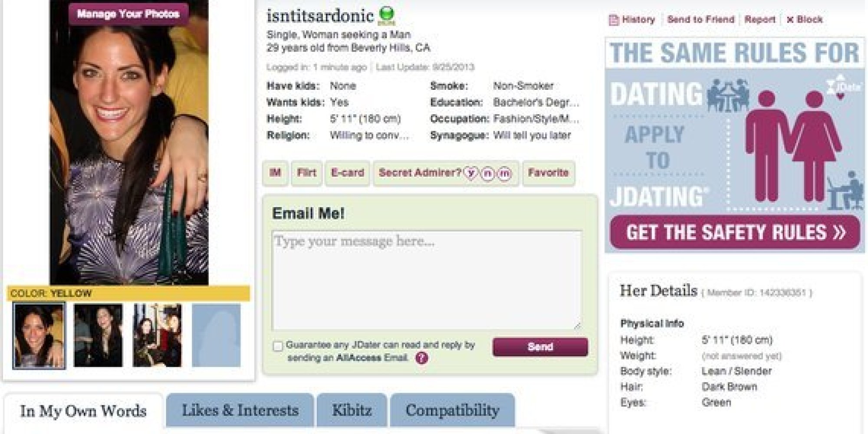The image size is (868, 434).
Task: Select the second photo thumbnail
Action: pos(98,335)
